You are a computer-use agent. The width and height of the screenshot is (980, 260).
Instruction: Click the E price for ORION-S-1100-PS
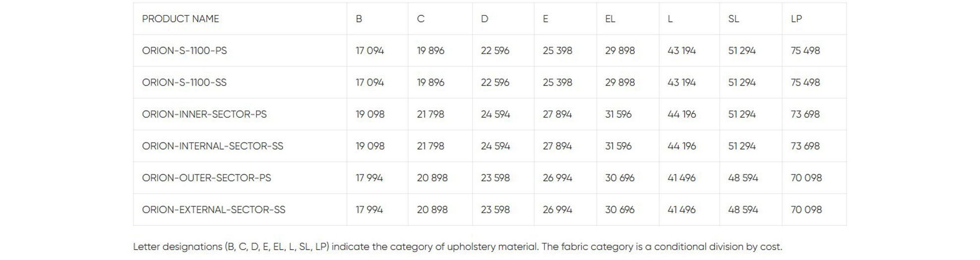click(x=557, y=51)
